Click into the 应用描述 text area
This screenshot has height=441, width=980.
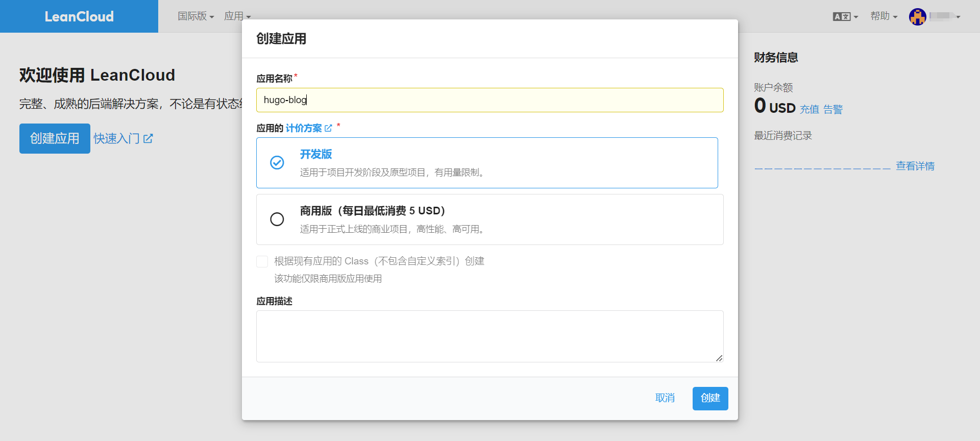(489, 336)
